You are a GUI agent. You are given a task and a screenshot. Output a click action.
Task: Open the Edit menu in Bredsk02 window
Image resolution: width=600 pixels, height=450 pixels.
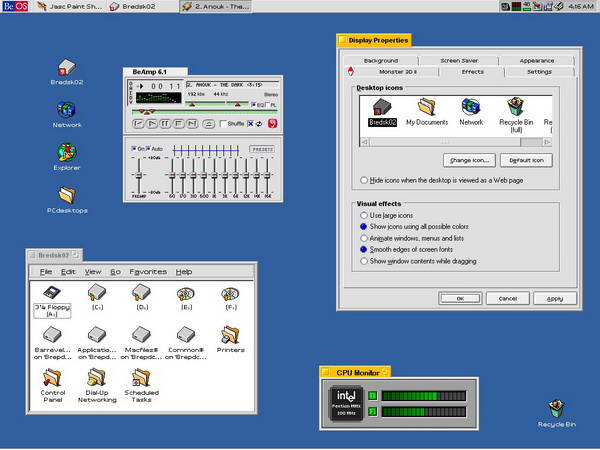pyautogui.click(x=68, y=272)
